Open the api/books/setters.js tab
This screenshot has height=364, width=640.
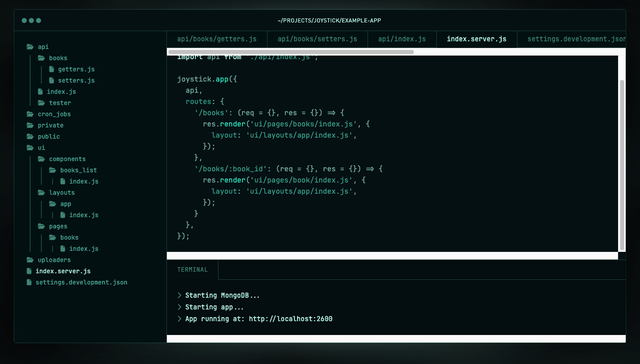(317, 39)
